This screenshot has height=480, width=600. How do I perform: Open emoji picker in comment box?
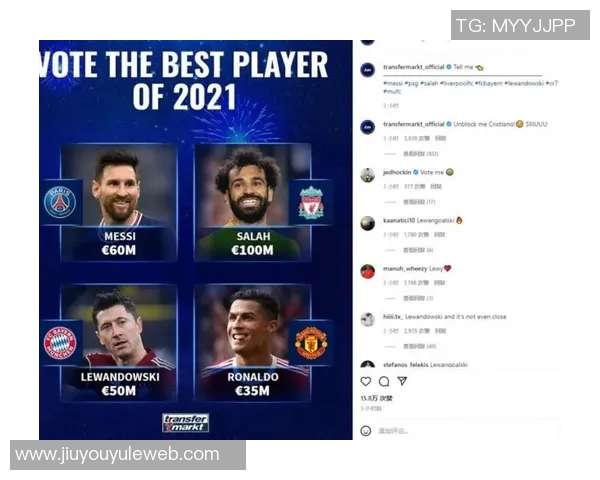[366, 431]
